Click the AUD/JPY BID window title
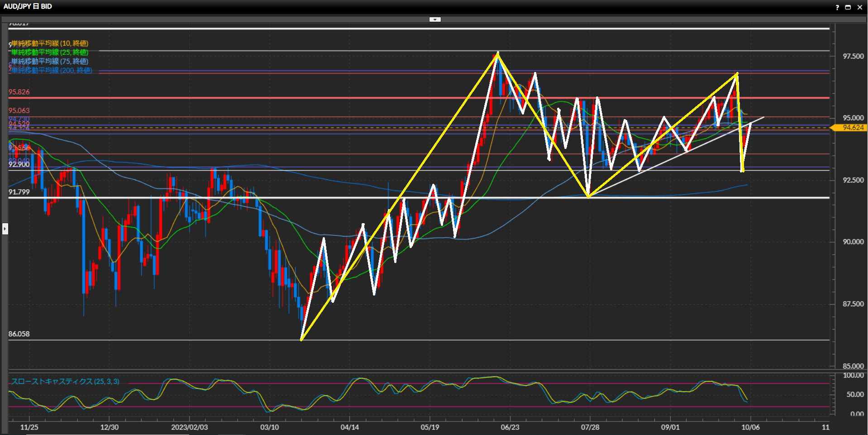Image resolution: width=868 pixels, height=435 pixels. click(28, 6)
